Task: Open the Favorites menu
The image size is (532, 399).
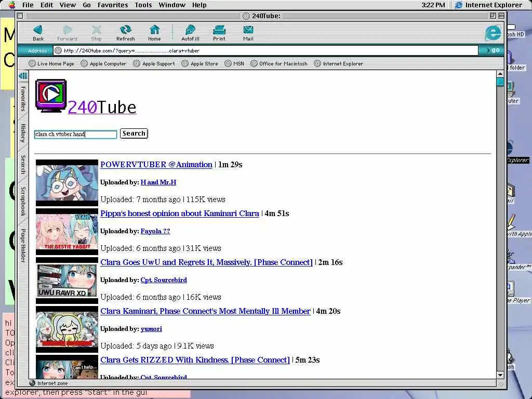Action: tap(113, 5)
